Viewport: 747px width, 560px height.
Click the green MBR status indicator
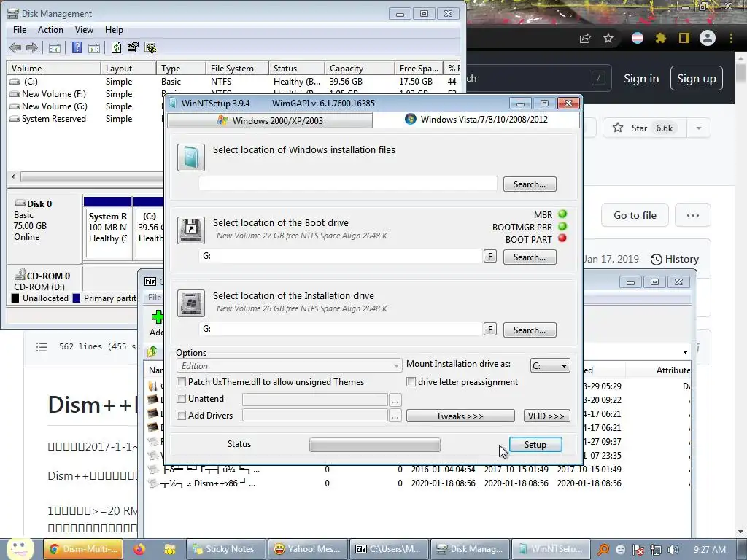[x=562, y=214]
